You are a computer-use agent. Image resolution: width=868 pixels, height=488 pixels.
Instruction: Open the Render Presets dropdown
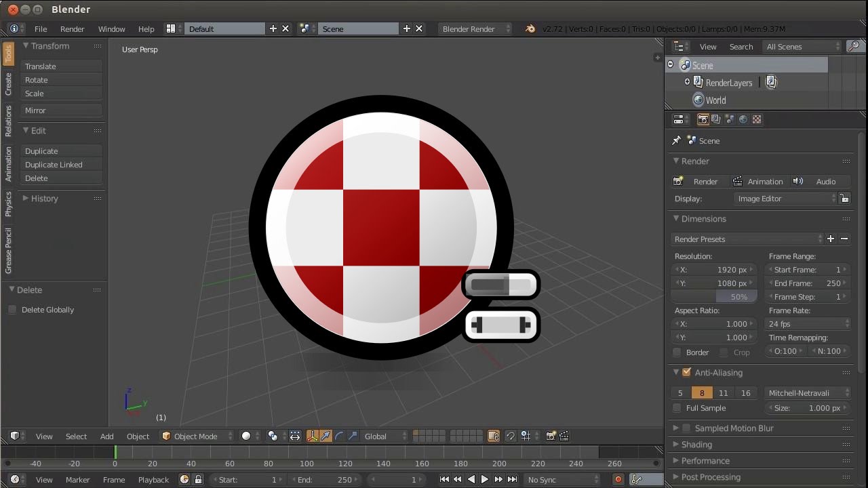click(x=747, y=239)
